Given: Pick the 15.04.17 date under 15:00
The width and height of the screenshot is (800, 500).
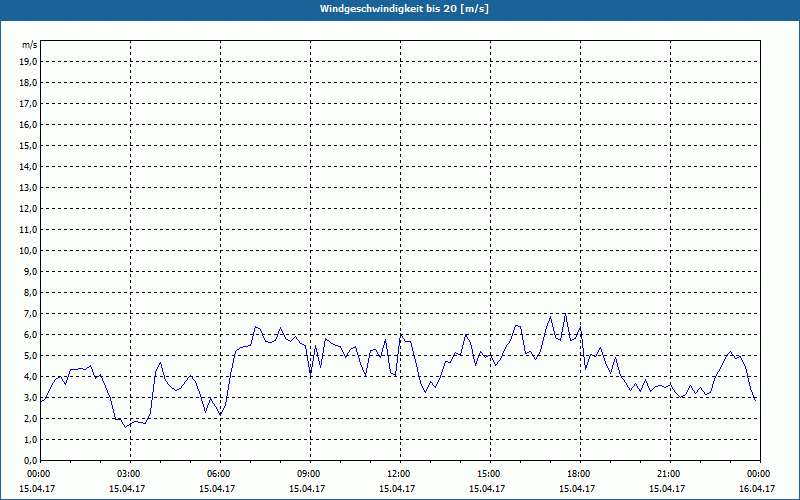Looking at the screenshot, I should 487,488.
